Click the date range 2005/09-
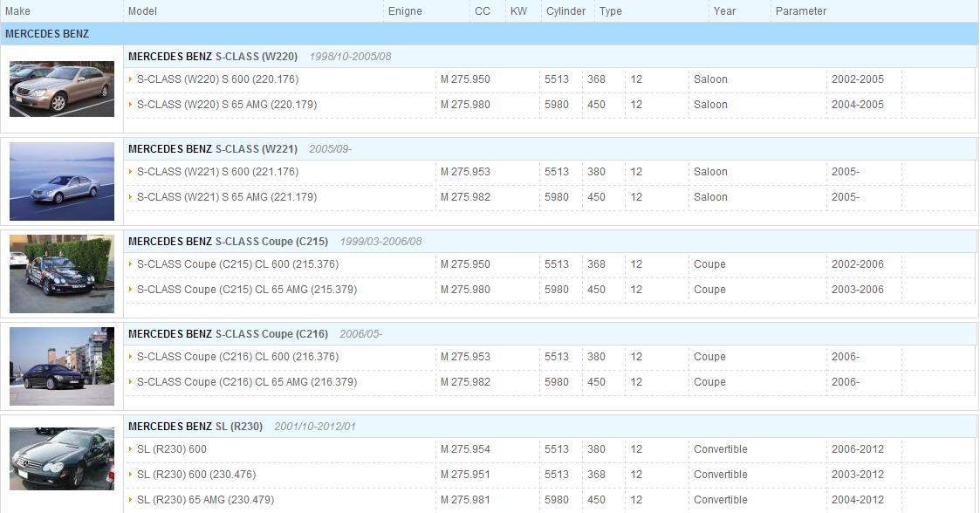 coord(331,148)
